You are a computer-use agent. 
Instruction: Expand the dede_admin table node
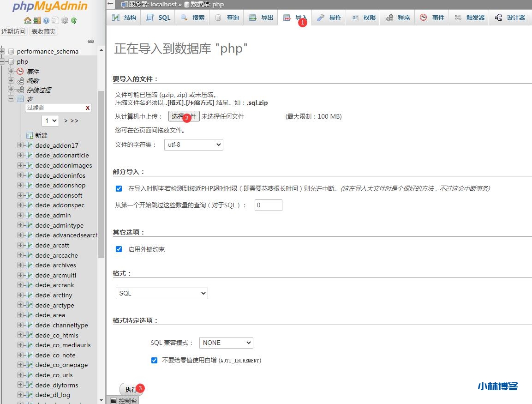point(19,215)
